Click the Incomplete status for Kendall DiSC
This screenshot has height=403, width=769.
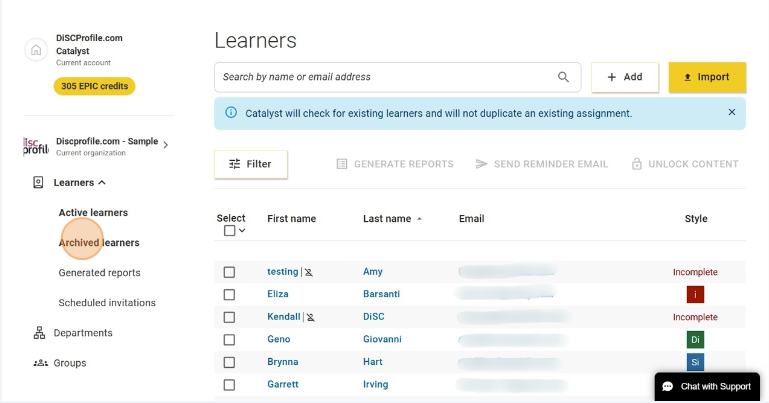tap(695, 317)
